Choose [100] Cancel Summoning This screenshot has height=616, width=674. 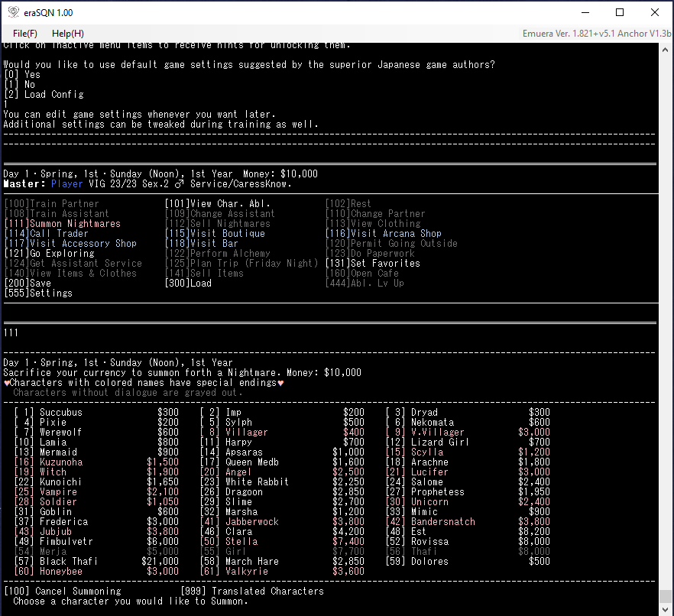tap(63, 592)
